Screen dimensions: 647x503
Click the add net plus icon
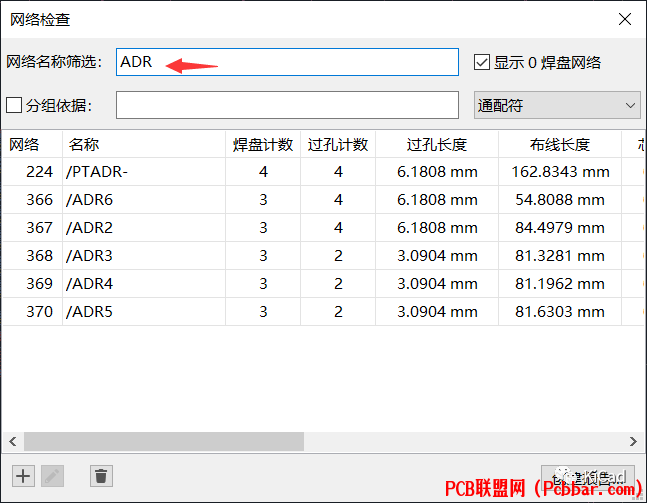click(x=23, y=476)
